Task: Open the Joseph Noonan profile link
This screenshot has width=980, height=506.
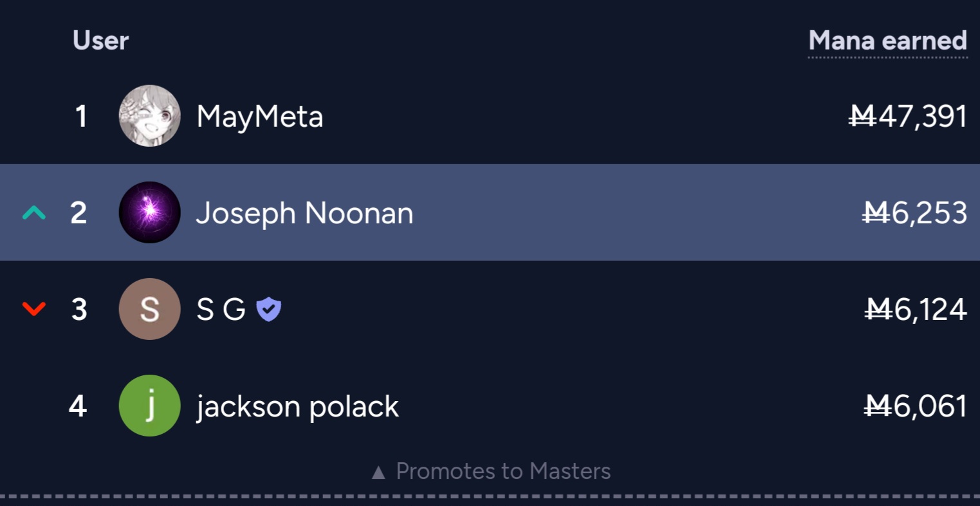Action: (304, 214)
